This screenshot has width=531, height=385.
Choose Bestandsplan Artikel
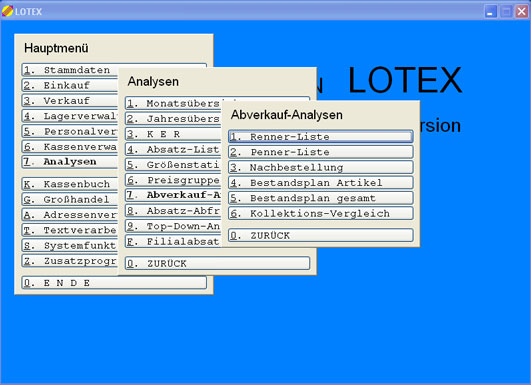pyautogui.click(x=321, y=183)
